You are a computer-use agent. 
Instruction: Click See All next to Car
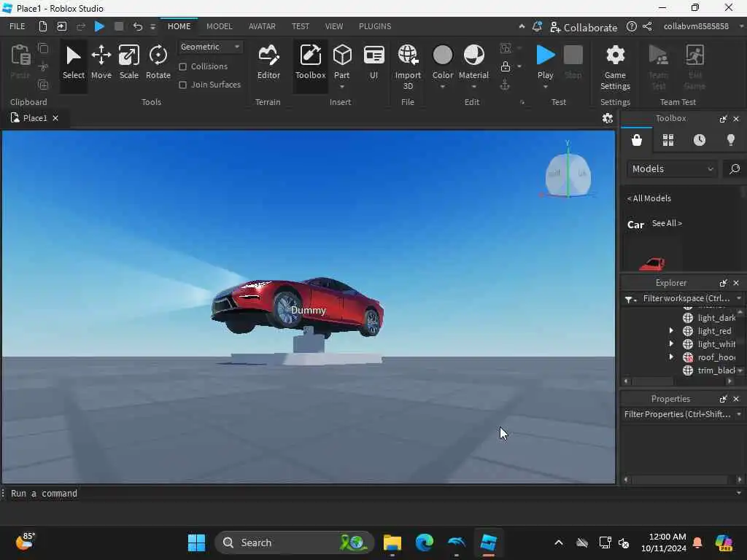click(x=667, y=223)
